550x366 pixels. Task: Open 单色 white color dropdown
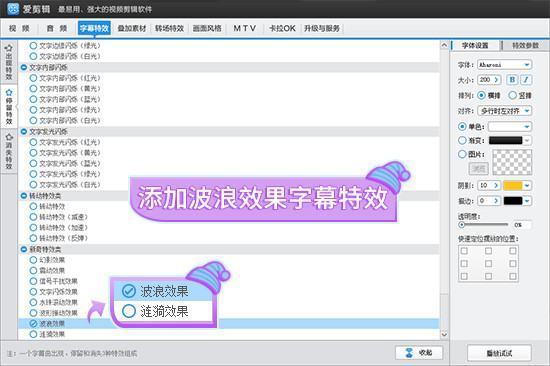510,126
